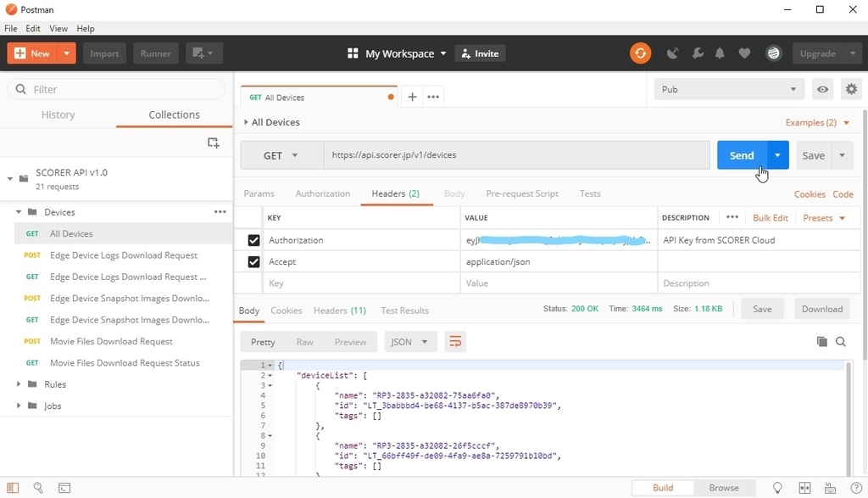Open the notifications bell
868x498 pixels.
coord(720,53)
